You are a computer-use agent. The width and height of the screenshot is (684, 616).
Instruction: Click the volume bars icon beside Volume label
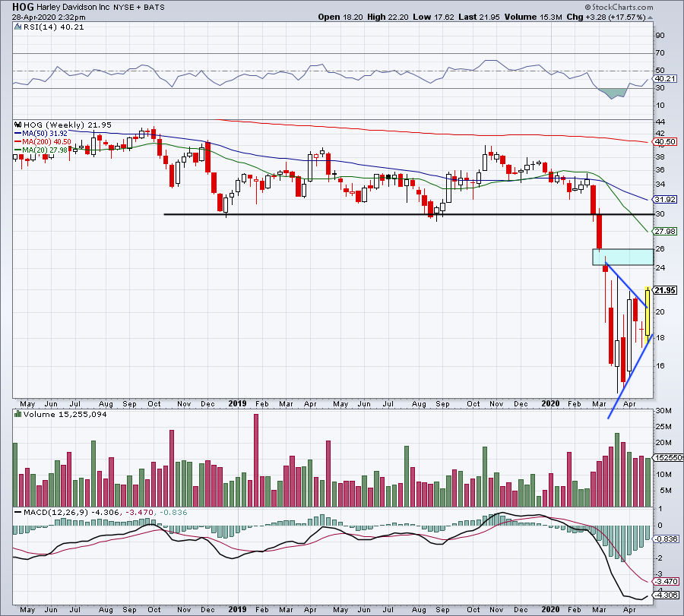click(18, 414)
